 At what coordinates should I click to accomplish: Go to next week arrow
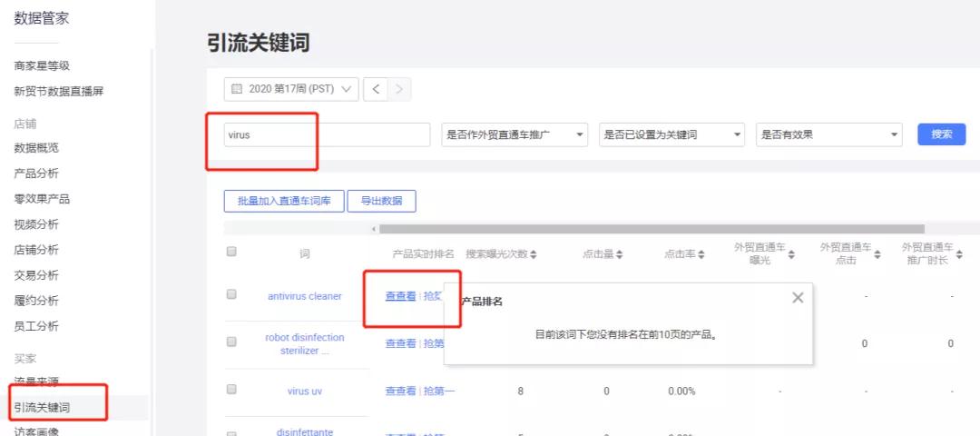[x=399, y=89]
